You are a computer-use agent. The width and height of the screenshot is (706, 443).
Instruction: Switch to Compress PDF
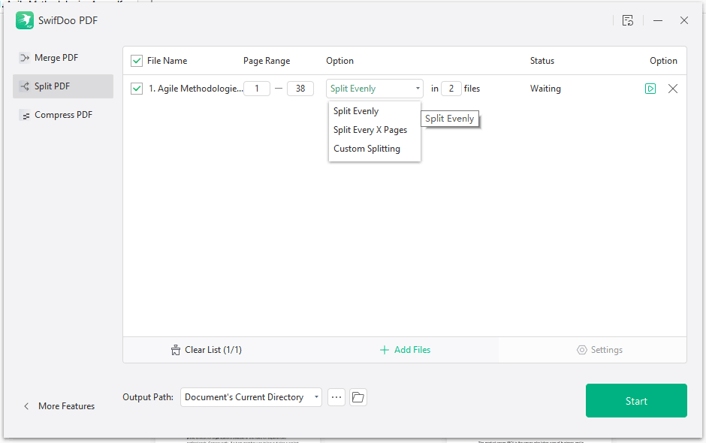click(63, 115)
